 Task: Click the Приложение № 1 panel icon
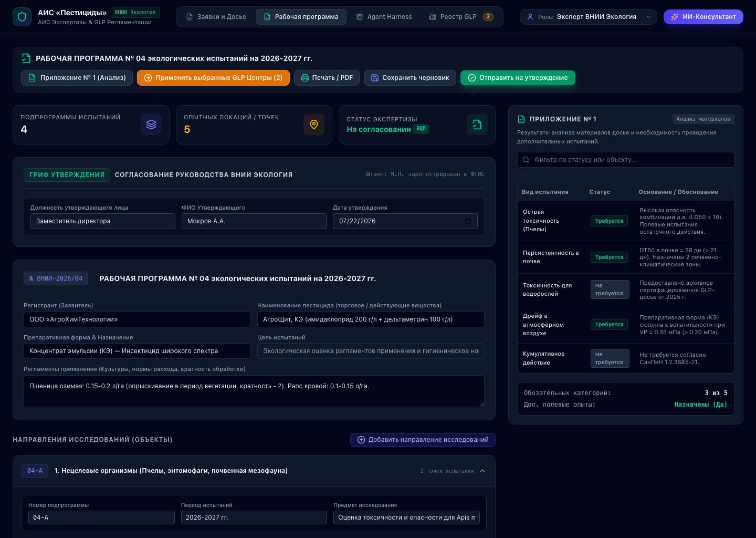tap(521, 119)
